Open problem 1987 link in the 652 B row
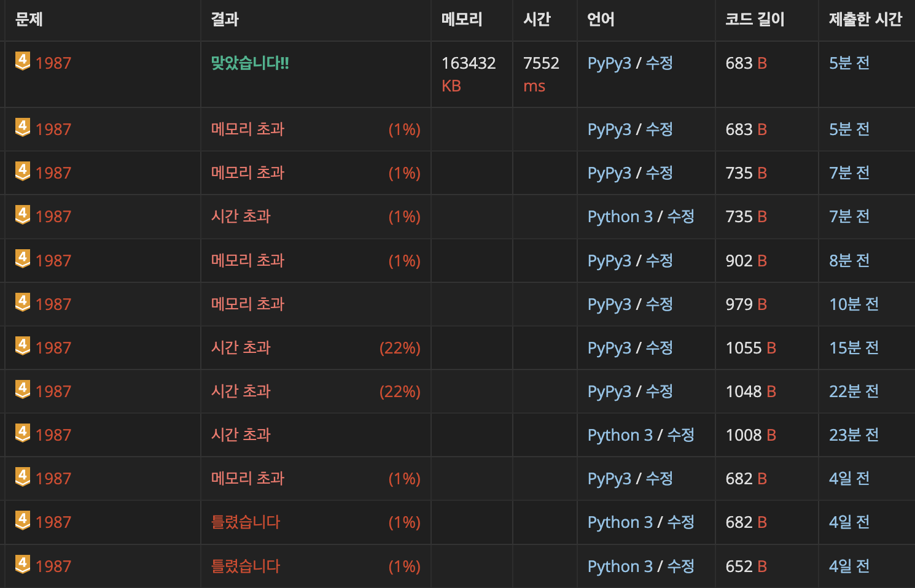This screenshot has height=588, width=915. pos(53,567)
